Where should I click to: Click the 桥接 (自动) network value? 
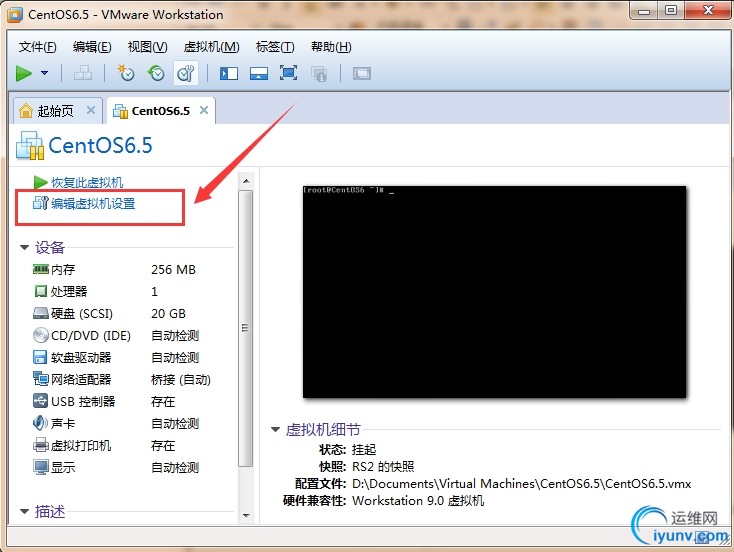(181, 380)
